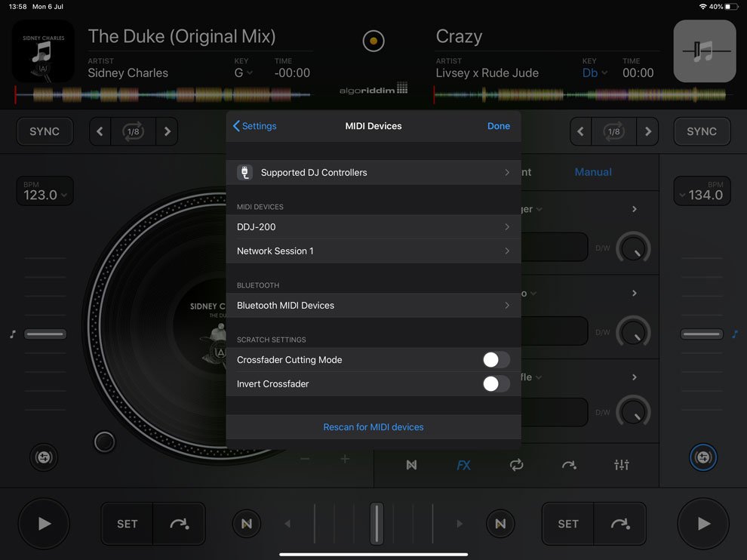Viewport: 747px width, 560px height.
Task: Switch to the Manual tab on the right panel
Action: coord(593,172)
